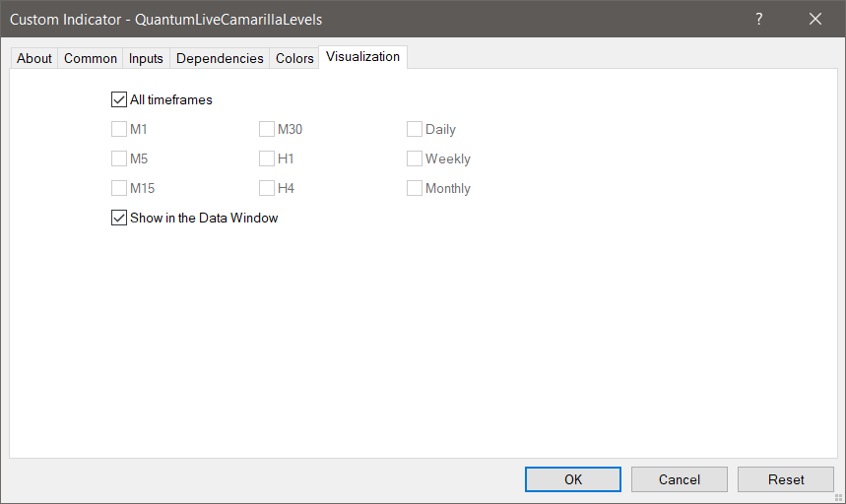
Task: Tick the M5 timeframe checkbox
Action: (119, 158)
